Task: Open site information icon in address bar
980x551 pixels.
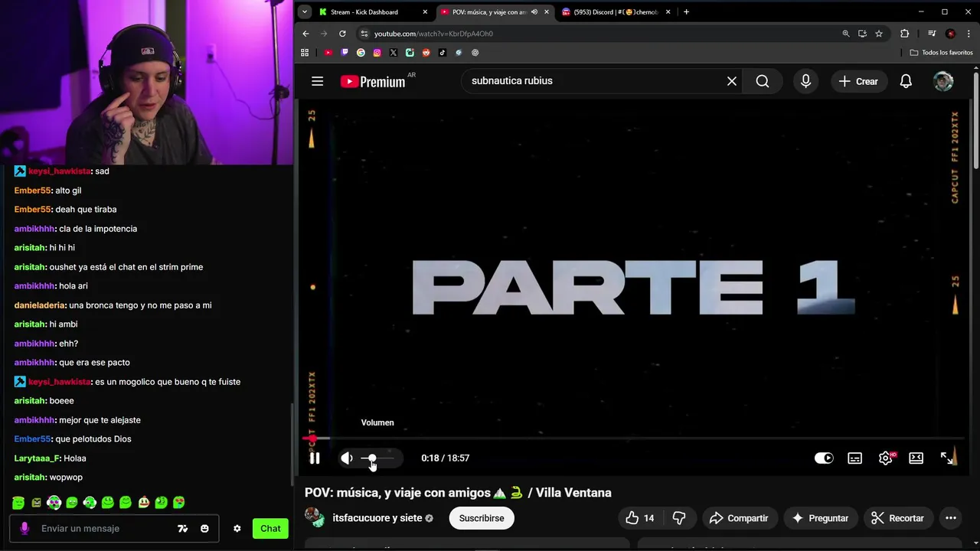Action: (364, 34)
